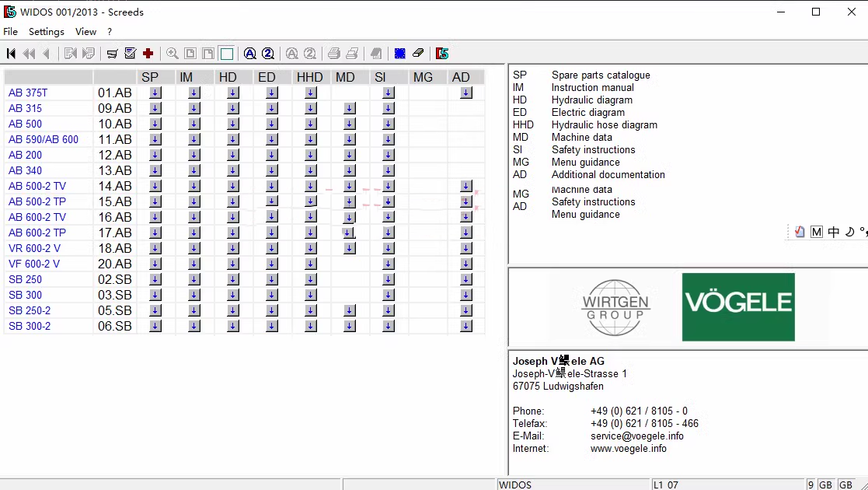Open the spare parts catalogue for AB 600-2 TV
868x490 pixels.
coord(155,217)
